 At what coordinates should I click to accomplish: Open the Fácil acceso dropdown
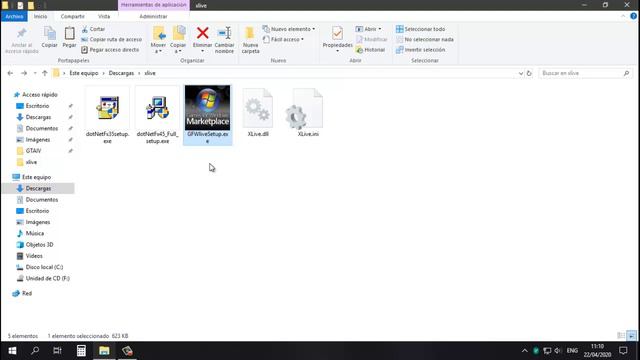click(x=284, y=39)
